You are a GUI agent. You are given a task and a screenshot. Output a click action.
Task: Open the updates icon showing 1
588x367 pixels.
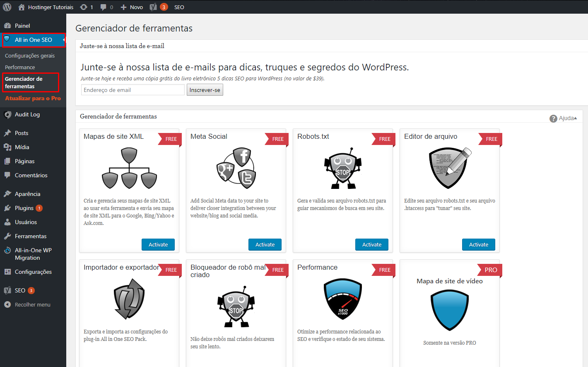click(84, 7)
